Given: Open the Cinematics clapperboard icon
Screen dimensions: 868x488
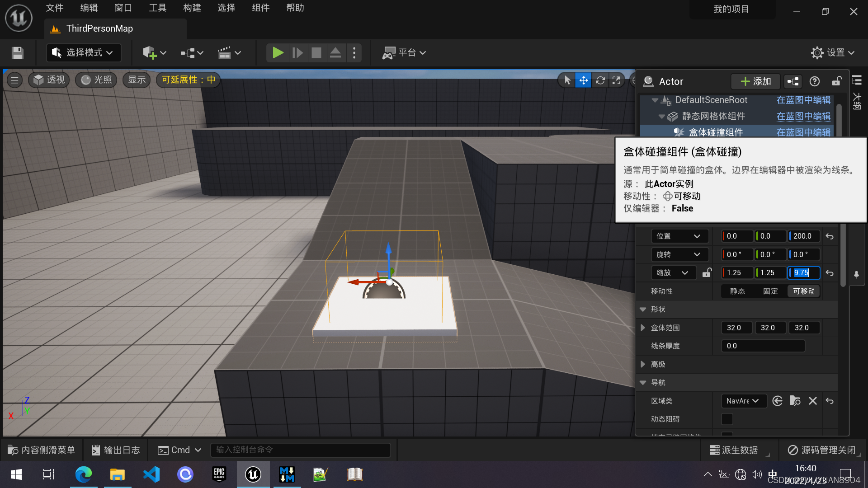Looking at the screenshot, I should (229, 53).
